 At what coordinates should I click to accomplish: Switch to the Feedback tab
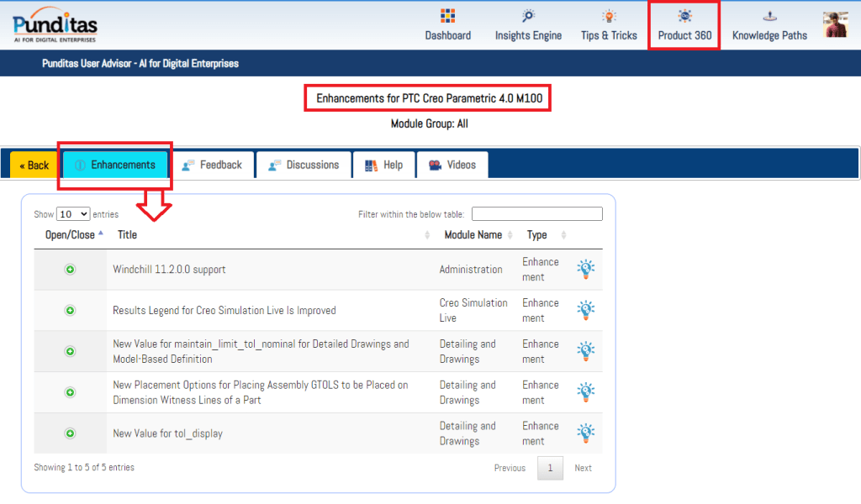click(x=212, y=165)
